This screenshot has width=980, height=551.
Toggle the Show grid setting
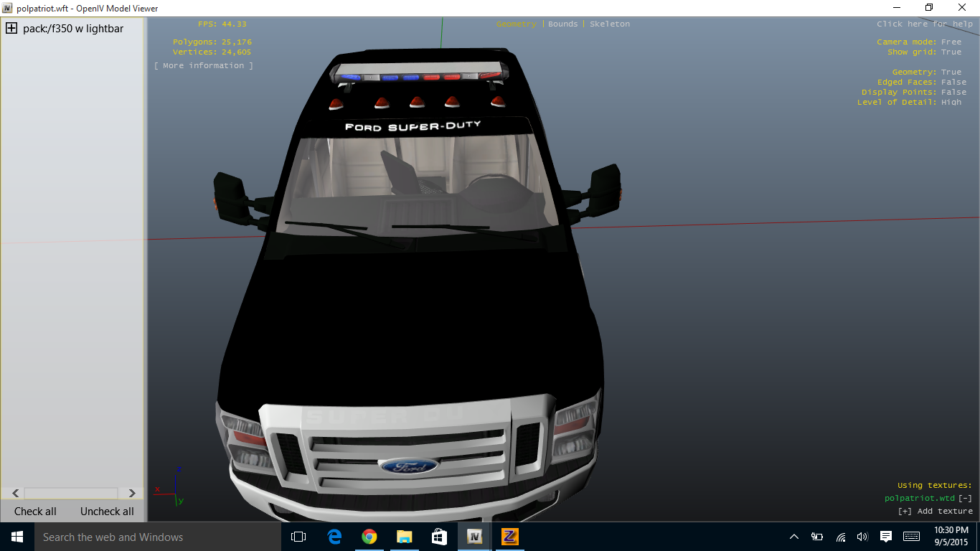pyautogui.click(x=951, y=52)
